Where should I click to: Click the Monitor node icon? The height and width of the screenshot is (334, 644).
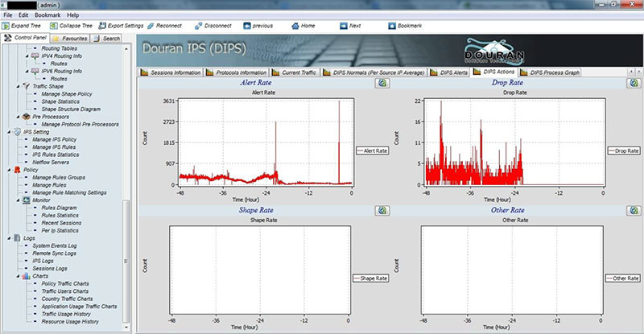[x=27, y=200]
